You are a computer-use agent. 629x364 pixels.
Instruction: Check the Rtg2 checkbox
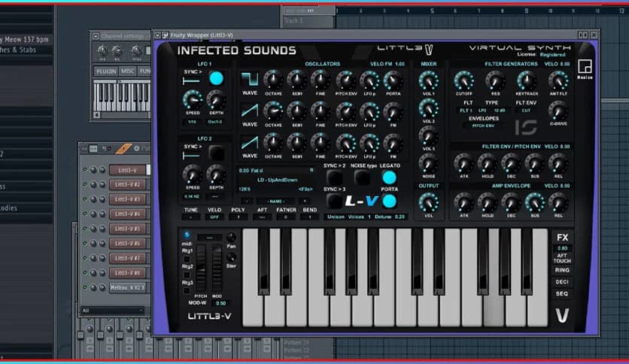point(187,275)
